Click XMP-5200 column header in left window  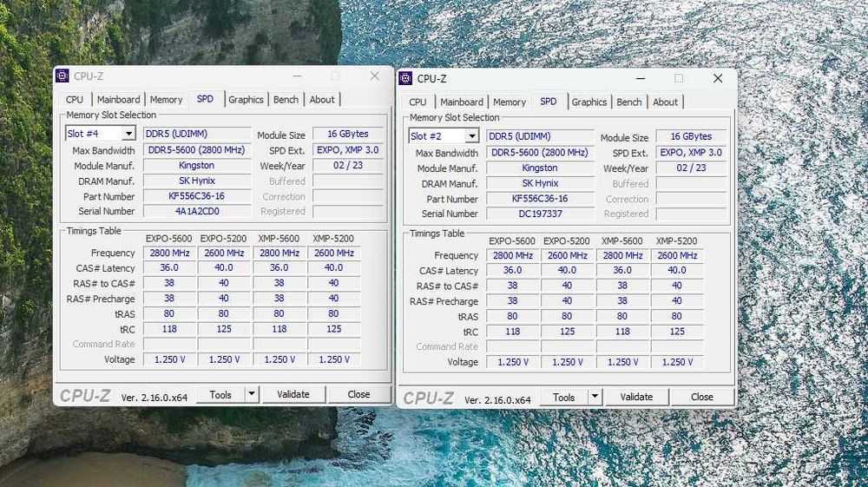click(x=333, y=239)
